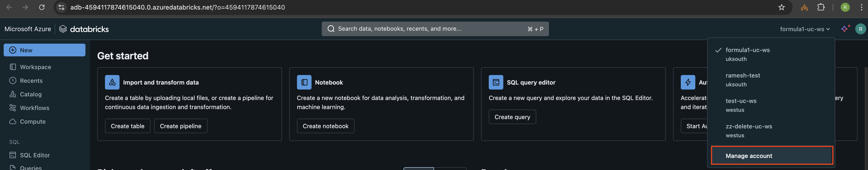Click the Microsoft Azure label
The width and height of the screenshot is (868, 170).
(28, 29)
